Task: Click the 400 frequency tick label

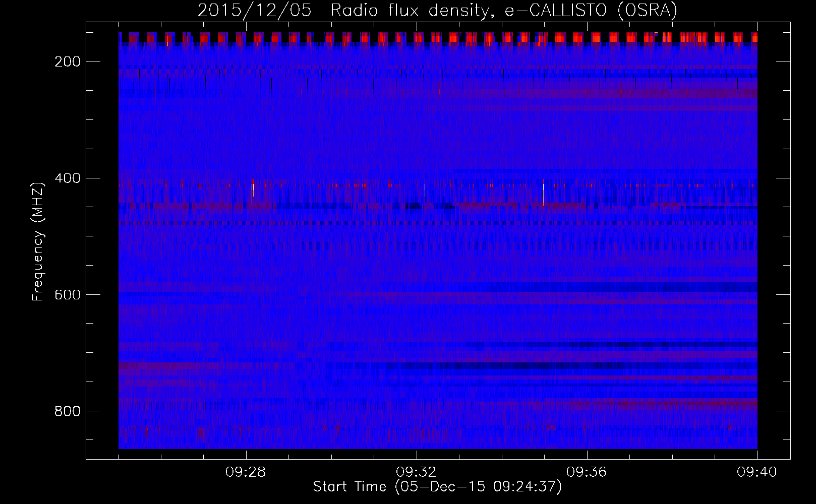Action: click(68, 178)
